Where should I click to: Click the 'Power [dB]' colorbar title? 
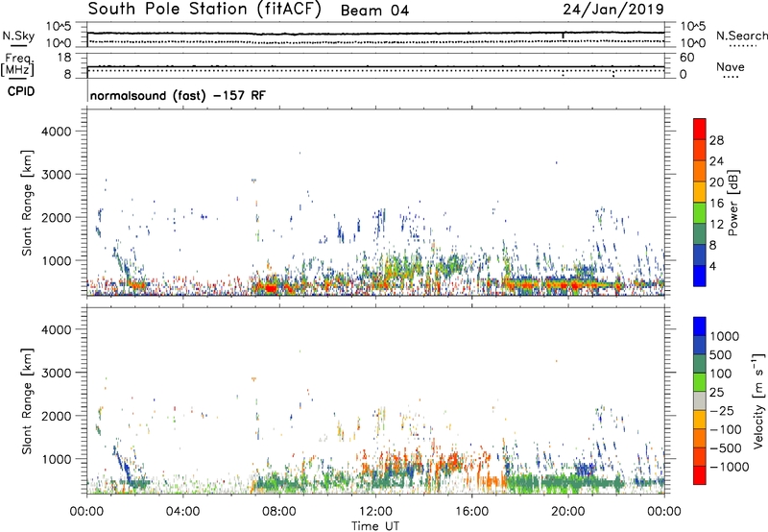732,203
